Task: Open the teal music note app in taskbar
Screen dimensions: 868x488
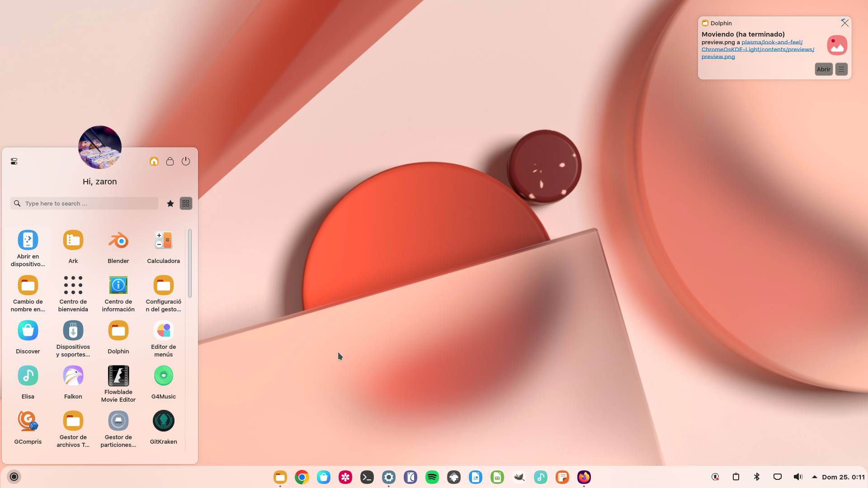Action: click(x=541, y=477)
